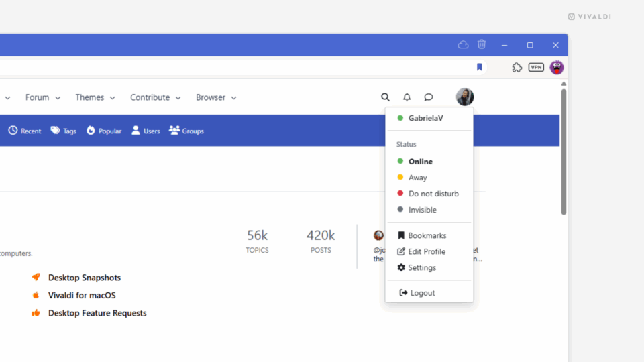Open Bookmarks from user menu
Screen dimensions: 644x362
(429, 235)
